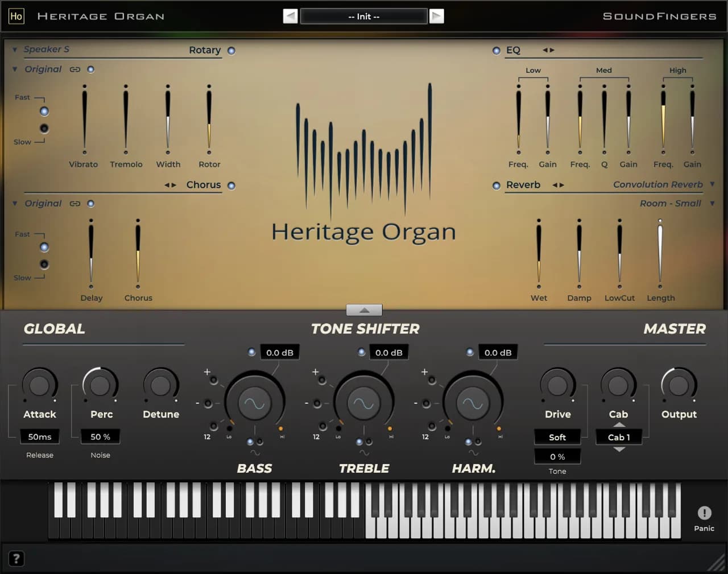Image resolution: width=728 pixels, height=574 pixels.
Task: Click the Cab knob
Action: [x=618, y=386]
